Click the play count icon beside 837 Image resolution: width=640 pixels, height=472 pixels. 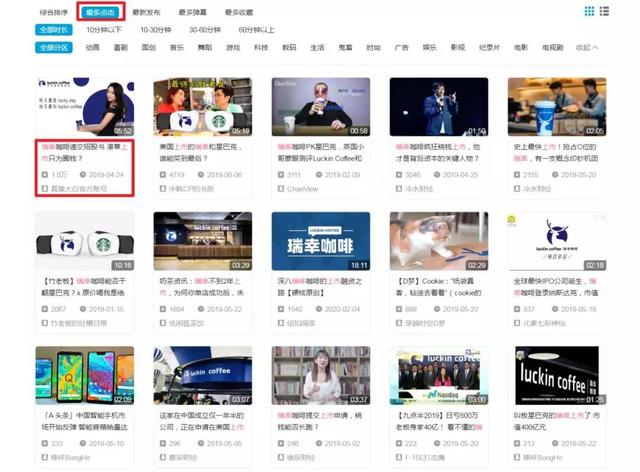[x=517, y=309]
